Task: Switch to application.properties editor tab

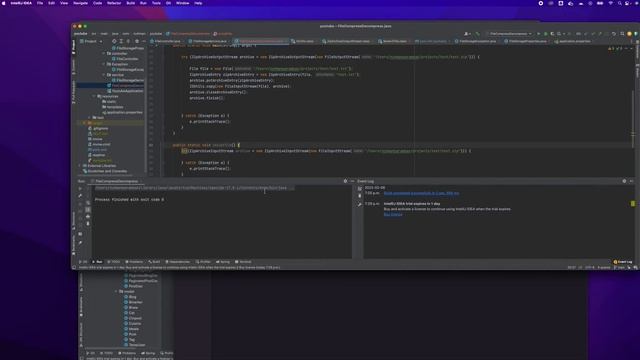Action: [x=573, y=41]
